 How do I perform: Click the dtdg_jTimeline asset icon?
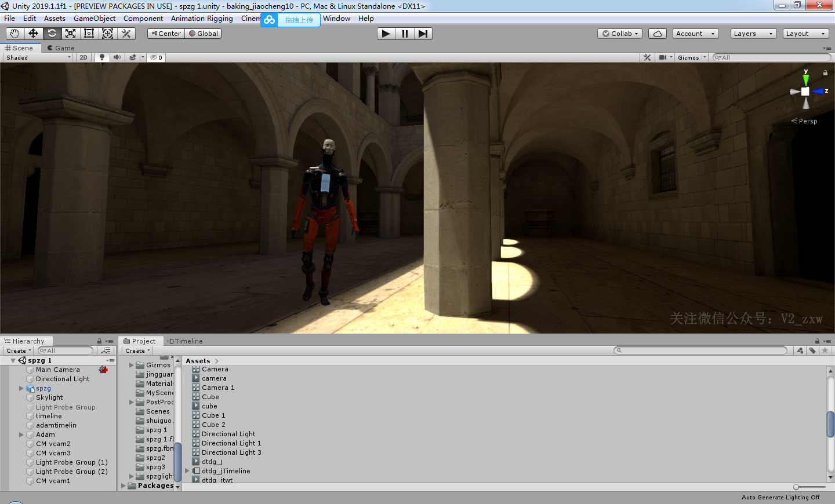click(196, 471)
